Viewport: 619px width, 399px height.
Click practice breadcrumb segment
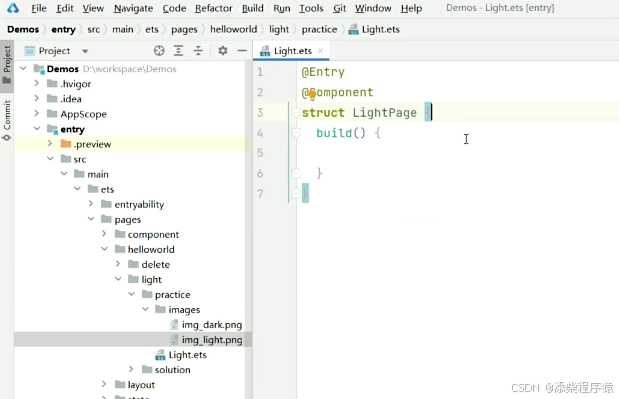[x=319, y=29]
